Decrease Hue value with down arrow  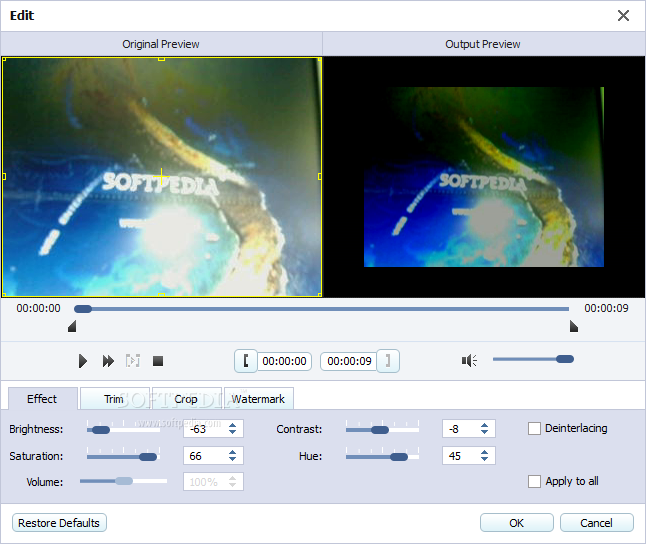(x=484, y=459)
